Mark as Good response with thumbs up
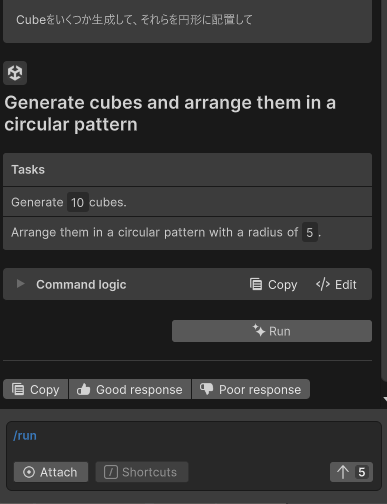 130,389
